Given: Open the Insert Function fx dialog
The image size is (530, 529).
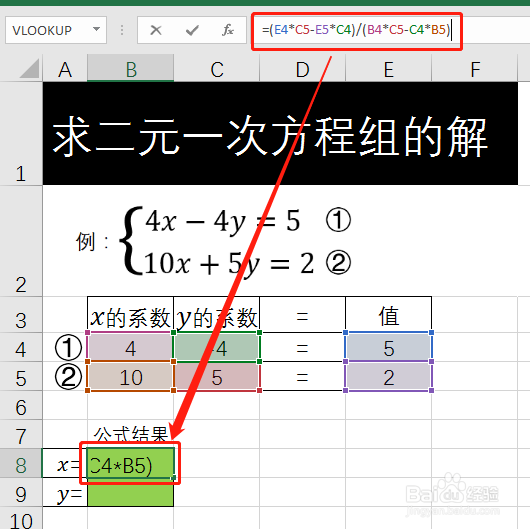Looking at the screenshot, I should pos(228,30).
